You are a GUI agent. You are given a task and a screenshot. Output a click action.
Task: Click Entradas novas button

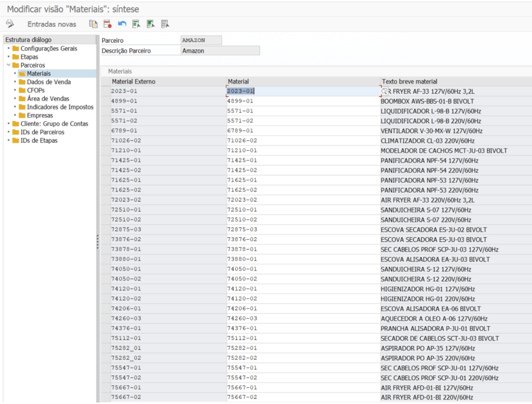52,24
